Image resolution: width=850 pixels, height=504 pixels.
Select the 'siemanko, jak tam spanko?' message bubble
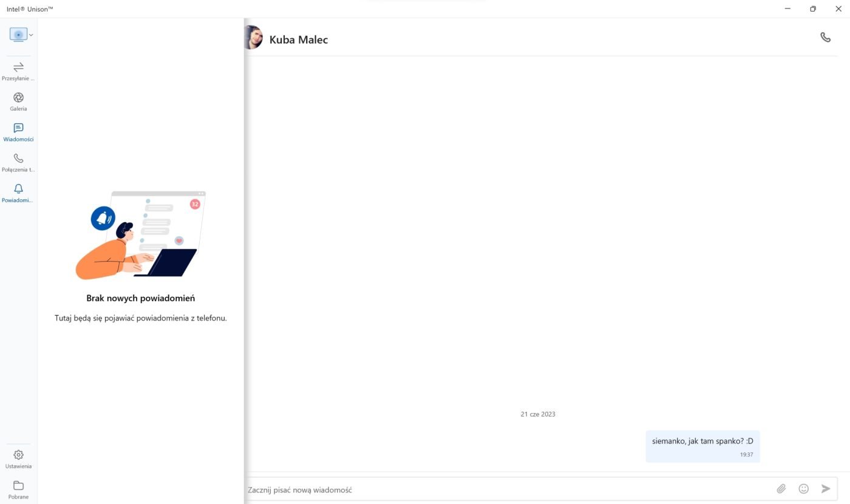pyautogui.click(x=702, y=446)
